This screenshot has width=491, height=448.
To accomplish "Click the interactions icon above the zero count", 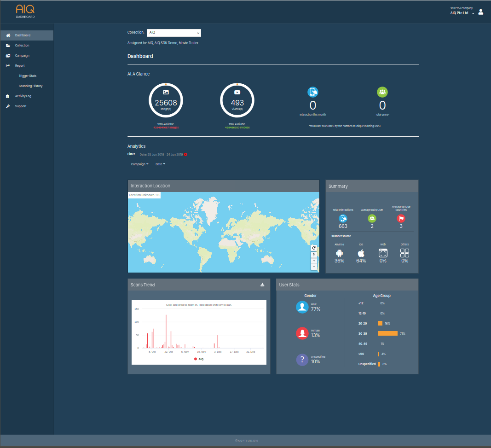I will [x=313, y=92].
